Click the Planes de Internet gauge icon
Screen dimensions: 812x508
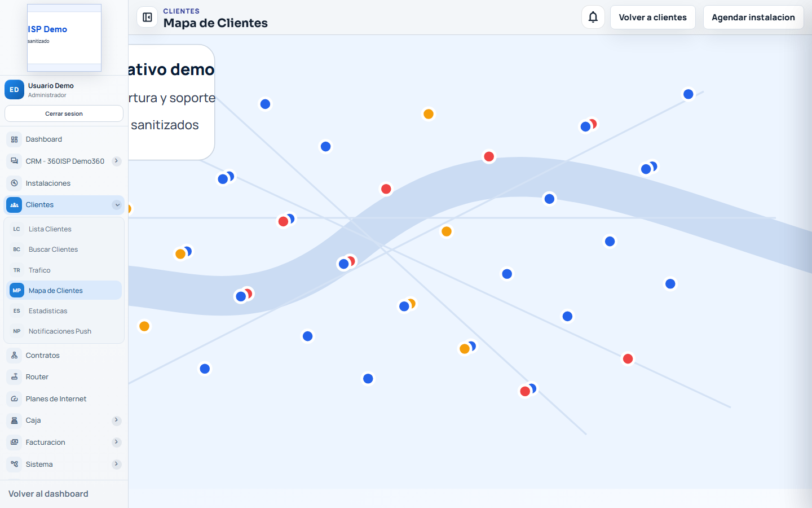[x=15, y=399]
